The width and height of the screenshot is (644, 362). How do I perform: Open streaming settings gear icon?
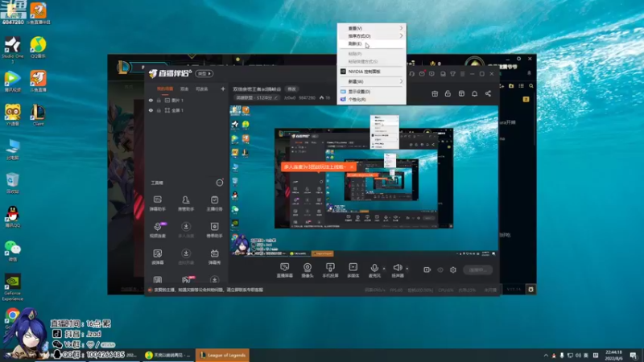coord(453,269)
